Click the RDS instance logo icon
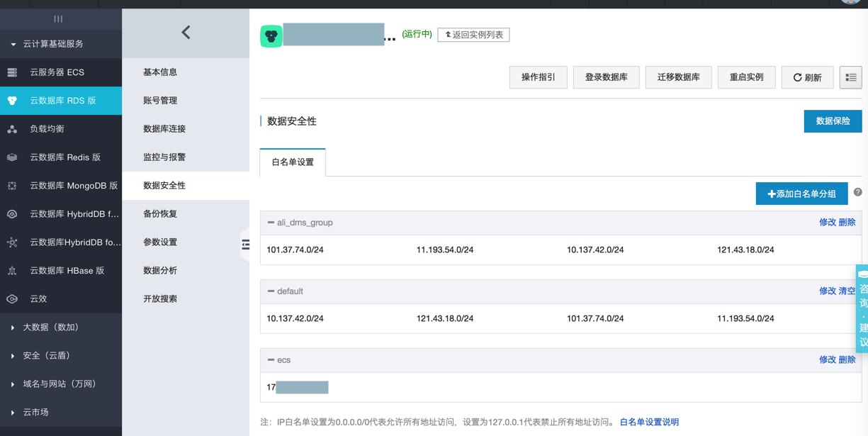 click(x=271, y=35)
